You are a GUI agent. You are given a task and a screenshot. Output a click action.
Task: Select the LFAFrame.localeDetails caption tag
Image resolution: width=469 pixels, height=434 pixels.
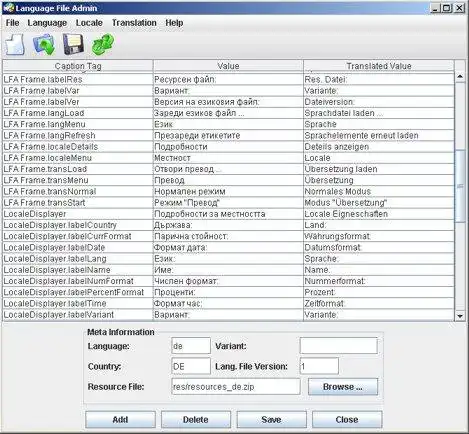pos(51,147)
